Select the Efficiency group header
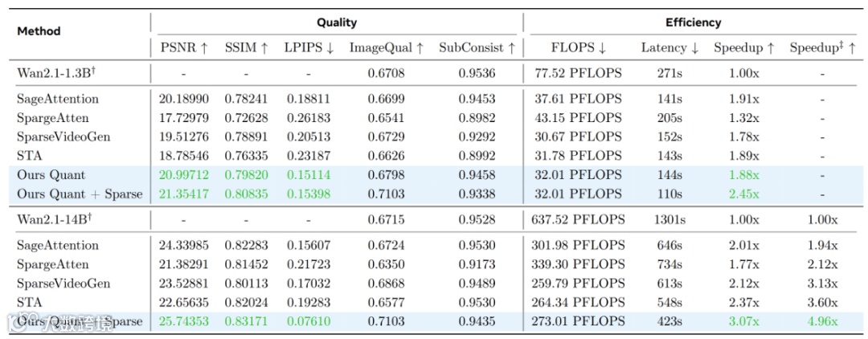This screenshot has height=339, width=868. tap(693, 22)
